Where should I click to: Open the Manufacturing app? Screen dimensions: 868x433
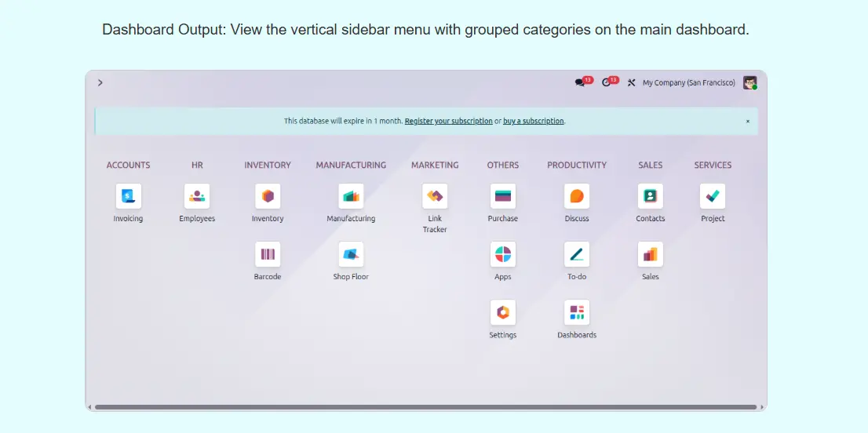click(351, 196)
